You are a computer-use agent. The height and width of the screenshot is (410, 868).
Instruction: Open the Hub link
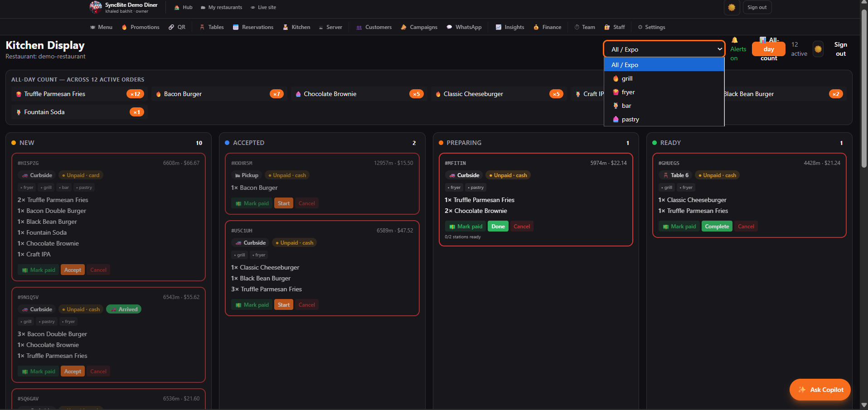click(x=184, y=7)
